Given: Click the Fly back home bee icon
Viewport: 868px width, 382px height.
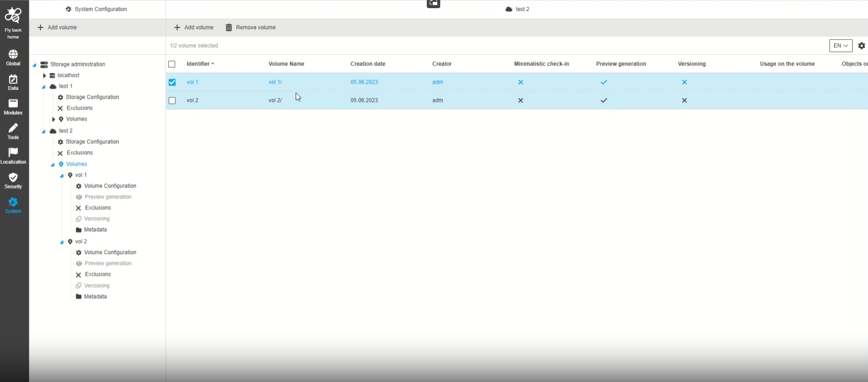Looking at the screenshot, I should point(13,15).
